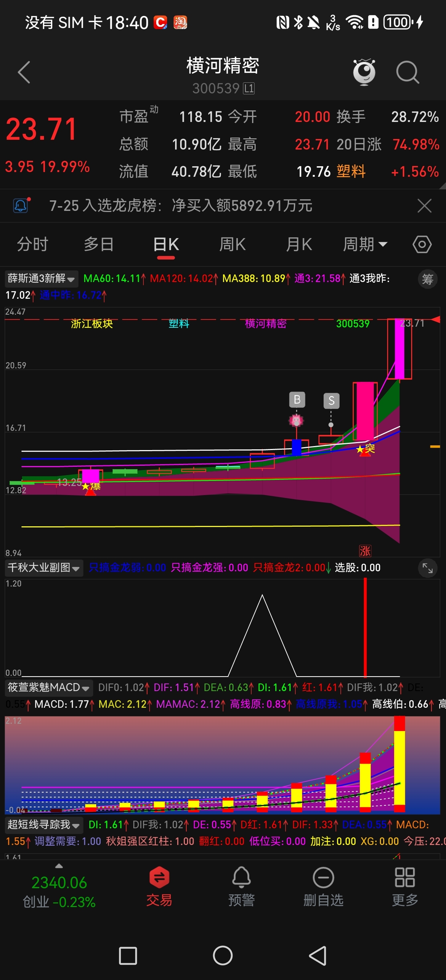The image size is (446, 980).
Task: Open the 周期 period dropdown
Action: pos(365,244)
